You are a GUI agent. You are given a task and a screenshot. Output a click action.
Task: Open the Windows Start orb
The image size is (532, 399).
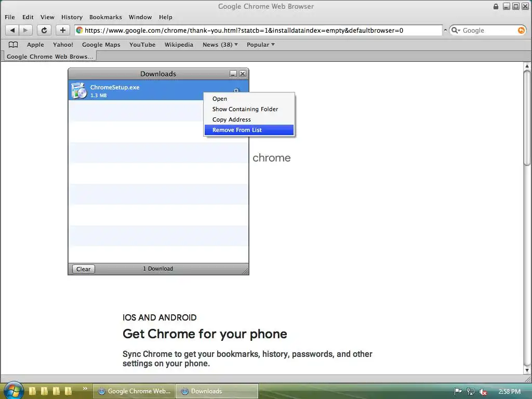pos(14,390)
